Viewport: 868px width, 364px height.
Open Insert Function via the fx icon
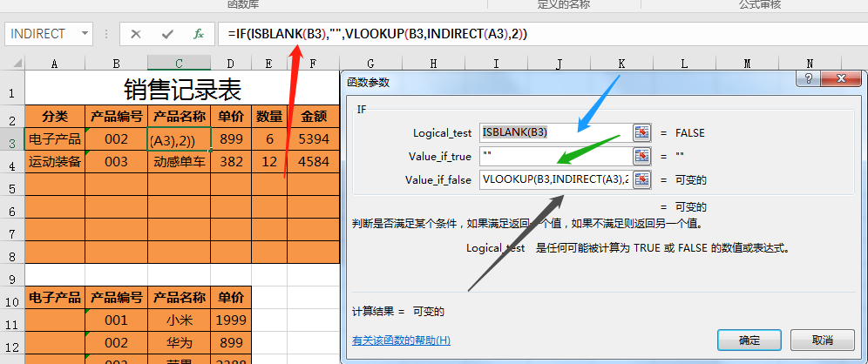[x=199, y=34]
